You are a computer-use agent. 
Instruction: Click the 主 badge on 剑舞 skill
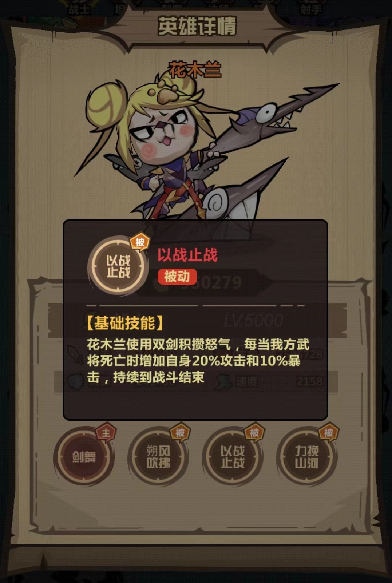tap(106, 433)
